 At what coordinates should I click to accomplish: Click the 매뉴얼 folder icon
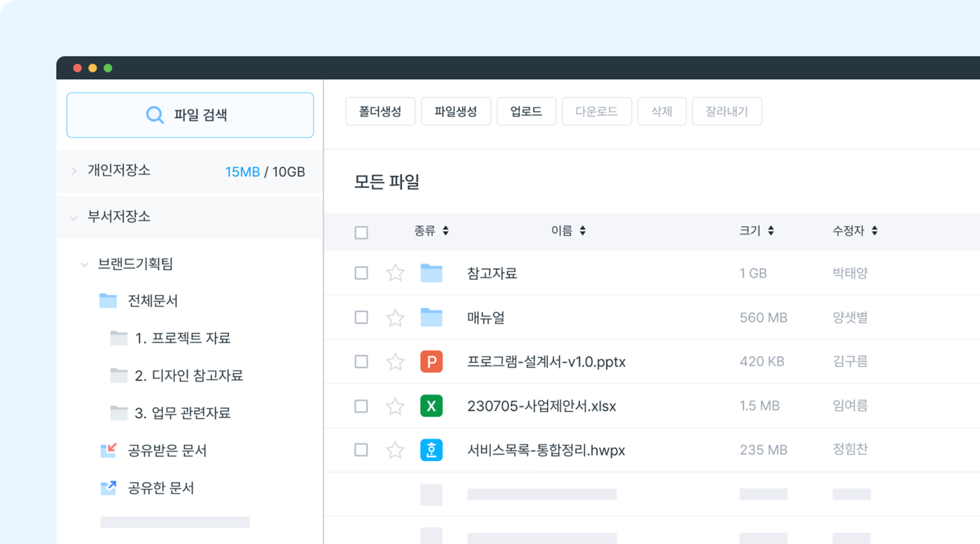coord(432,318)
